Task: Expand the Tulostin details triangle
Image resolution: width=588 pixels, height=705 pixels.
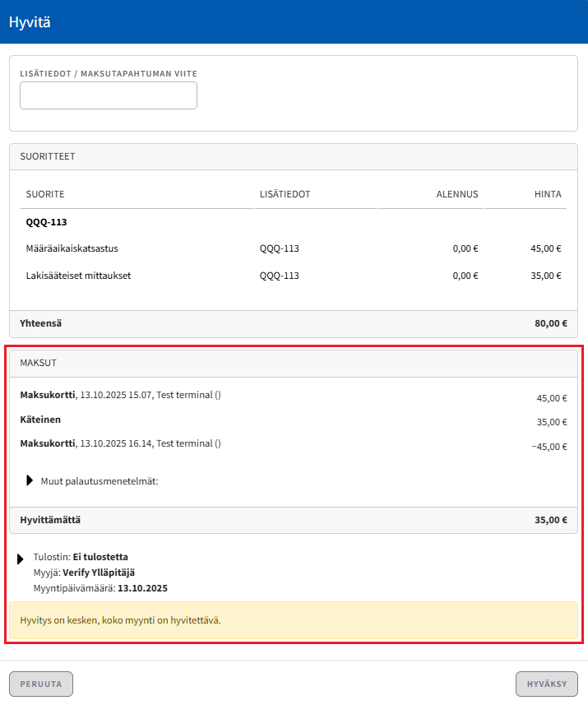Action: (x=21, y=559)
